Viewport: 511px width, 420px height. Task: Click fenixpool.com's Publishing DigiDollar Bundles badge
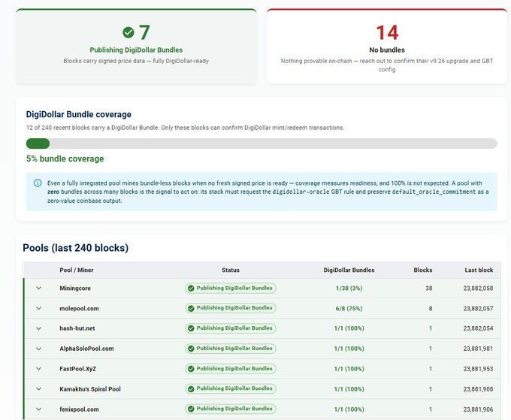click(x=231, y=409)
